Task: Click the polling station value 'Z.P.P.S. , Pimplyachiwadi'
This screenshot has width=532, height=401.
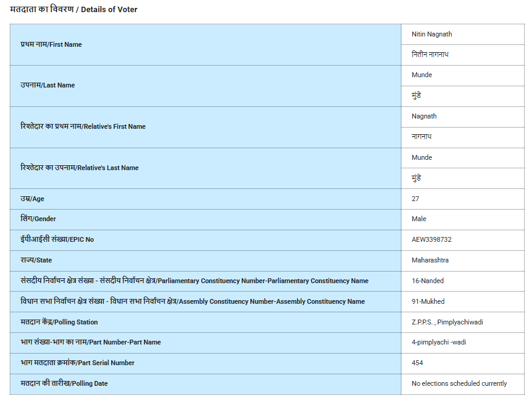Action: pos(447,322)
